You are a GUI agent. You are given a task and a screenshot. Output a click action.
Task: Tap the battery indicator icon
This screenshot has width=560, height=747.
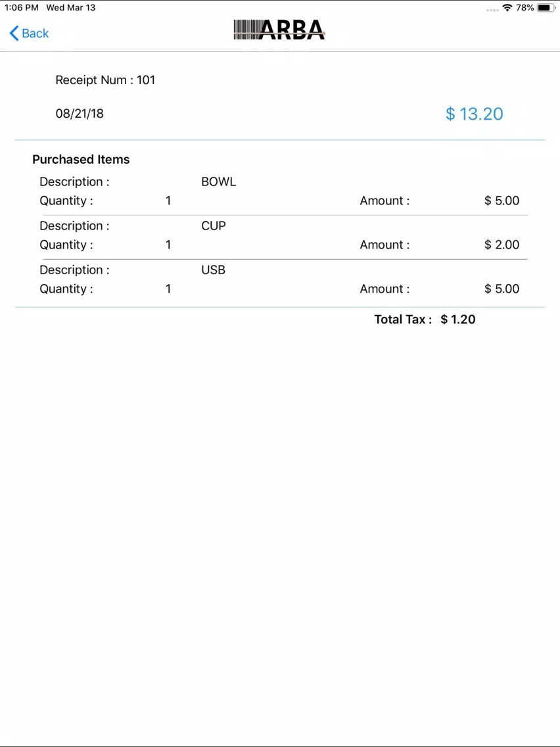(546, 8)
